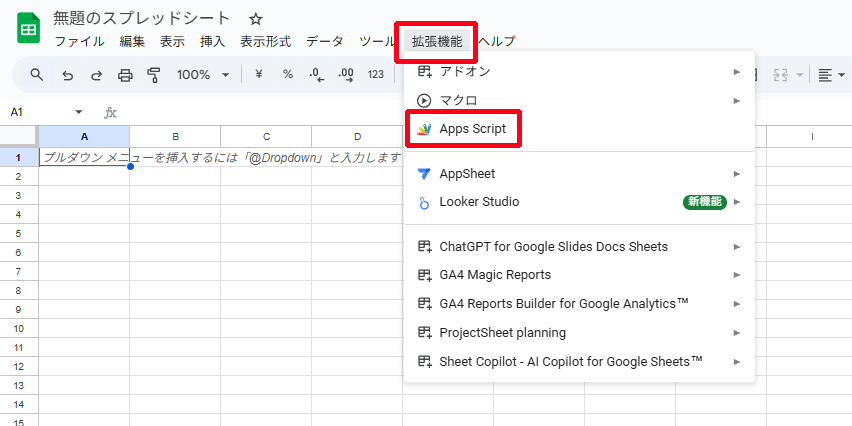
Task: Click cell A1 with Dropdown hint
Action: click(x=84, y=158)
